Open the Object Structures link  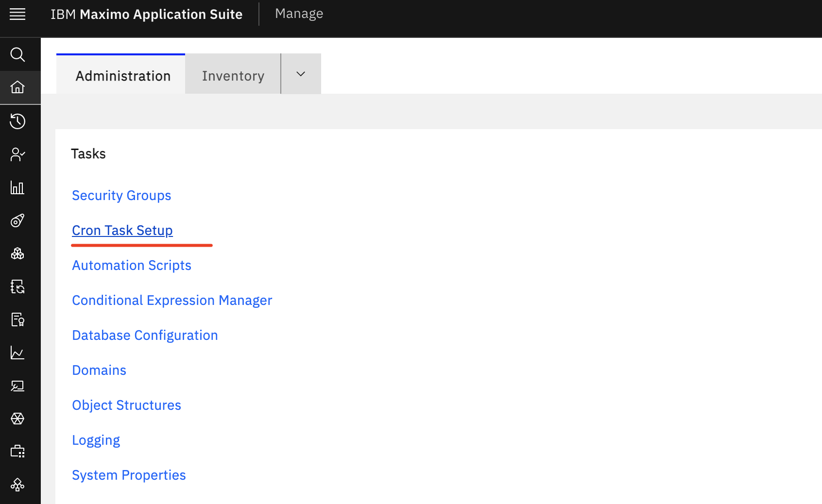(x=126, y=405)
